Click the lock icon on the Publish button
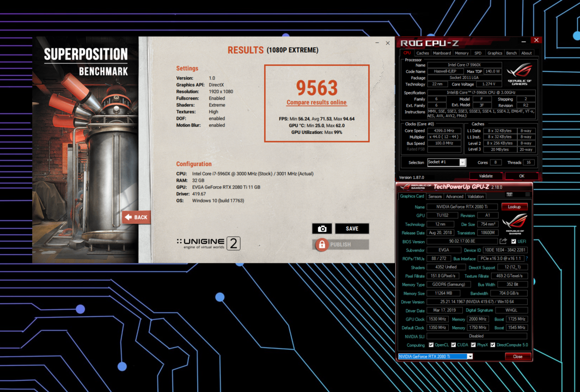This screenshot has height=392, width=580. [x=322, y=244]
